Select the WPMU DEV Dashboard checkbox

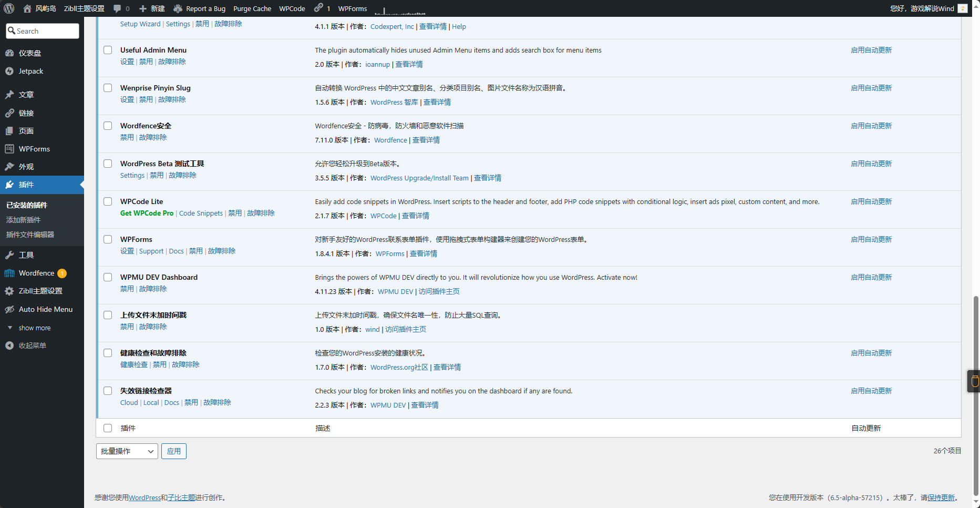tap(108, 277)
